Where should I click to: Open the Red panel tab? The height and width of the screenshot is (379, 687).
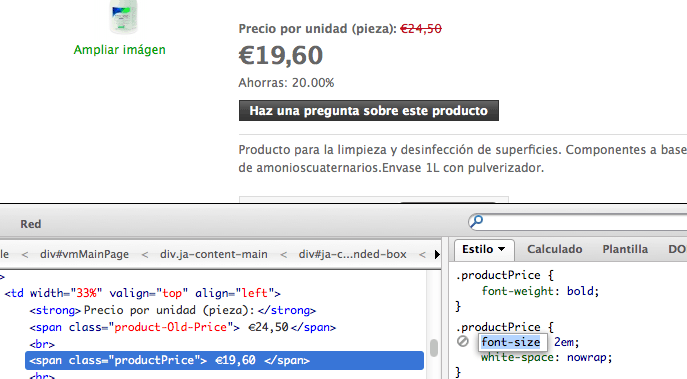point(31,224)
